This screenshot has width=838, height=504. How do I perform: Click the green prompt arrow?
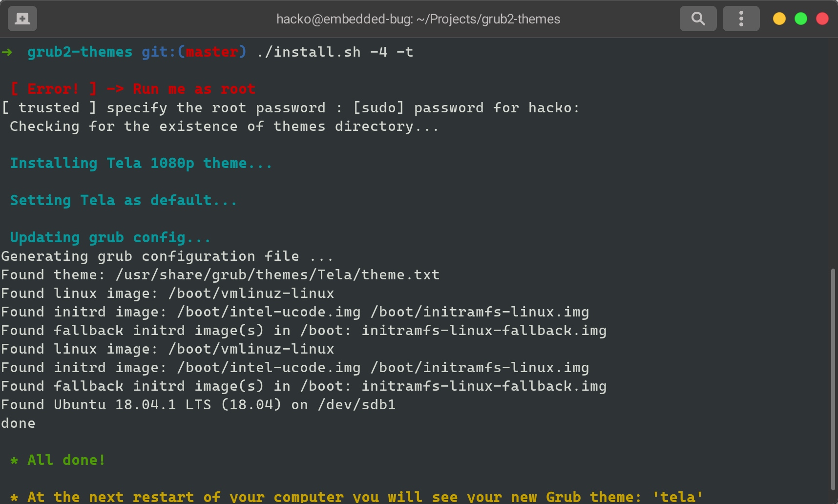point(8,52)
